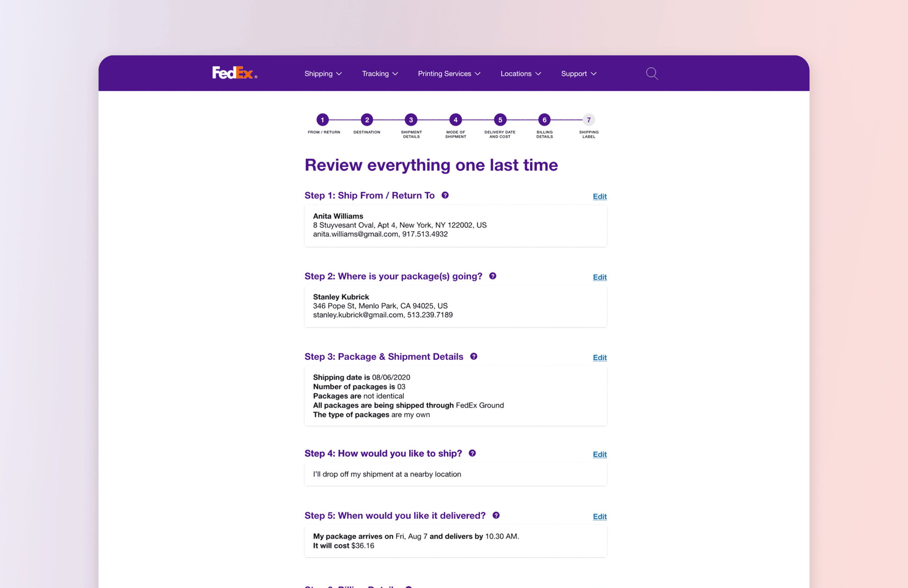Open the Locations menu

(x=520, y=74)
